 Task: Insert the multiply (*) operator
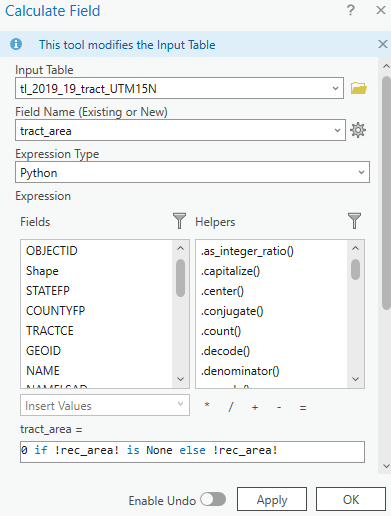(x=207, y=406)
